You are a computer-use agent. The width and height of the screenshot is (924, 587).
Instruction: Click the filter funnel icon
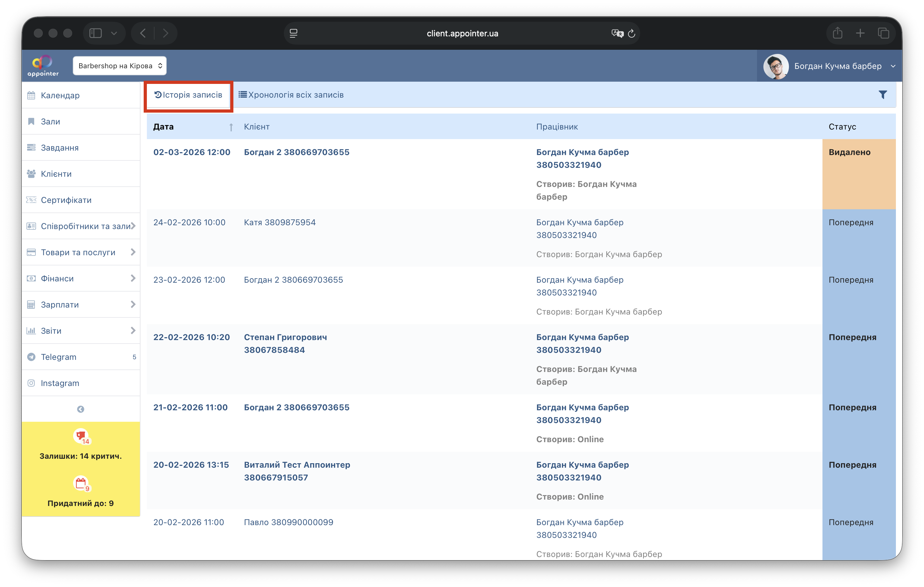point(882,95)
